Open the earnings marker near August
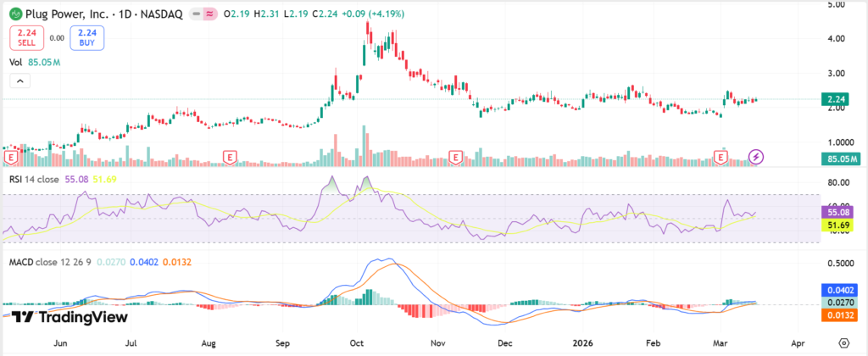Image resolution: width=868 pixels, height=356 pixels. [228, 157]
